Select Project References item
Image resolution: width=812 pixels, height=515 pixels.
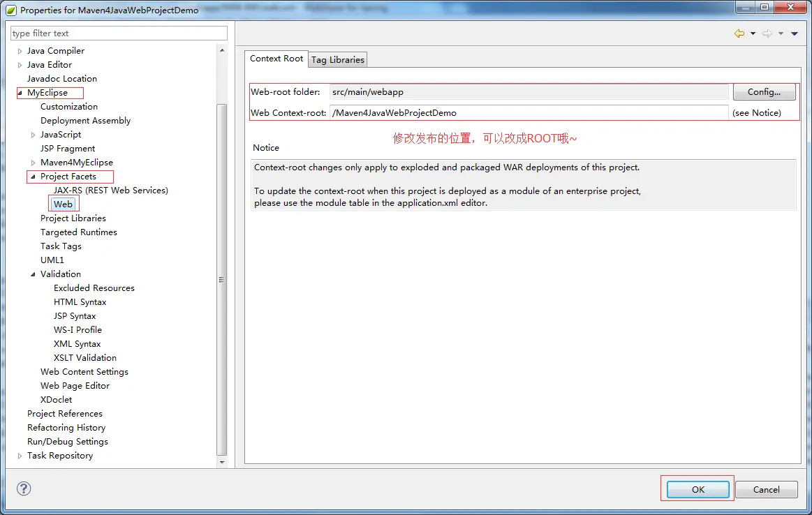tap(65, 414)
